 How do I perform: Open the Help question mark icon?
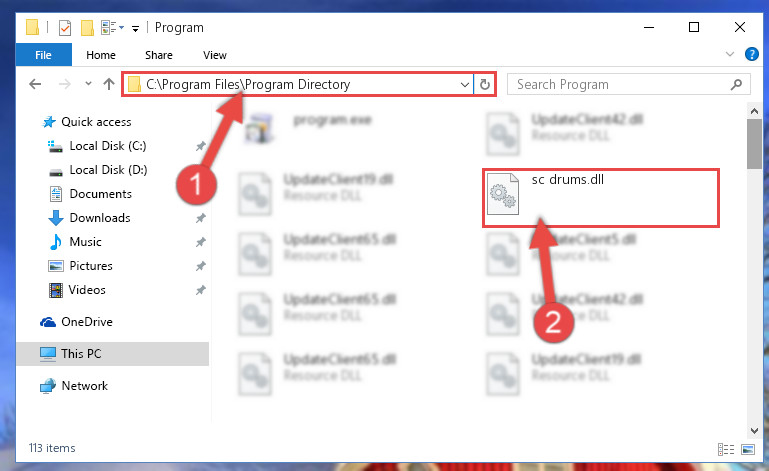[751, 54]
